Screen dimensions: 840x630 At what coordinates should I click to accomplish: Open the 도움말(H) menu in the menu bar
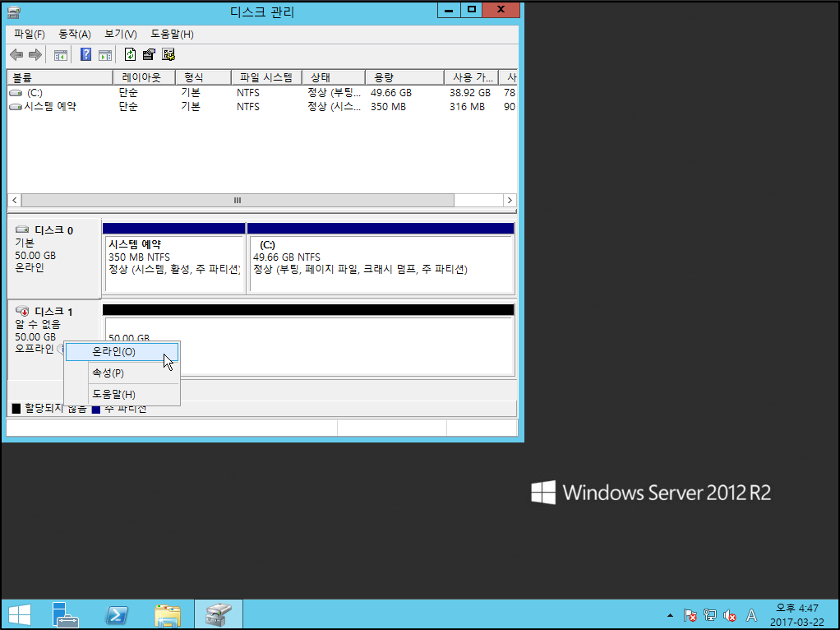(172, 35)
